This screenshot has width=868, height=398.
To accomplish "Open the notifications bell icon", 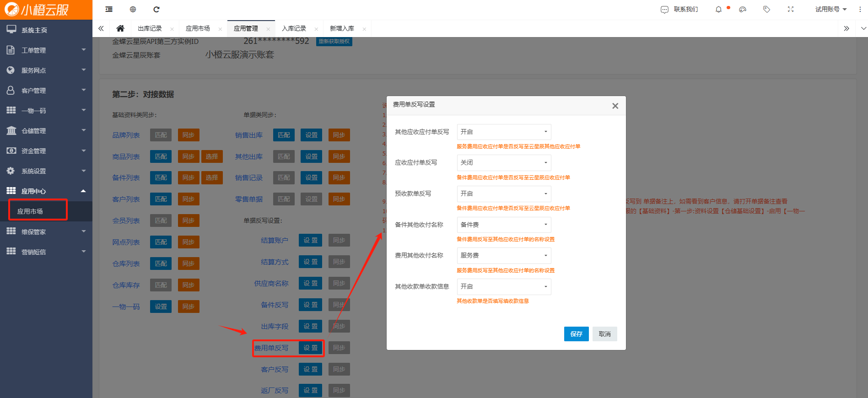I will 718,9.
